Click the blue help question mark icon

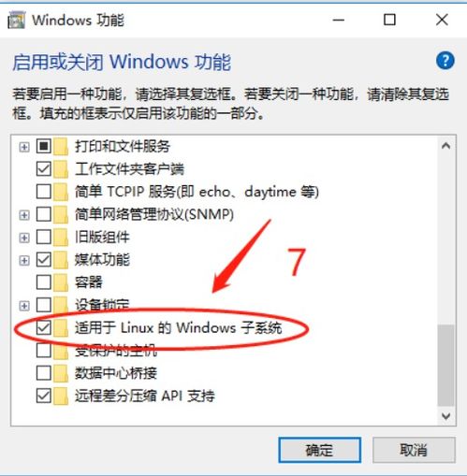click(445, 61)
